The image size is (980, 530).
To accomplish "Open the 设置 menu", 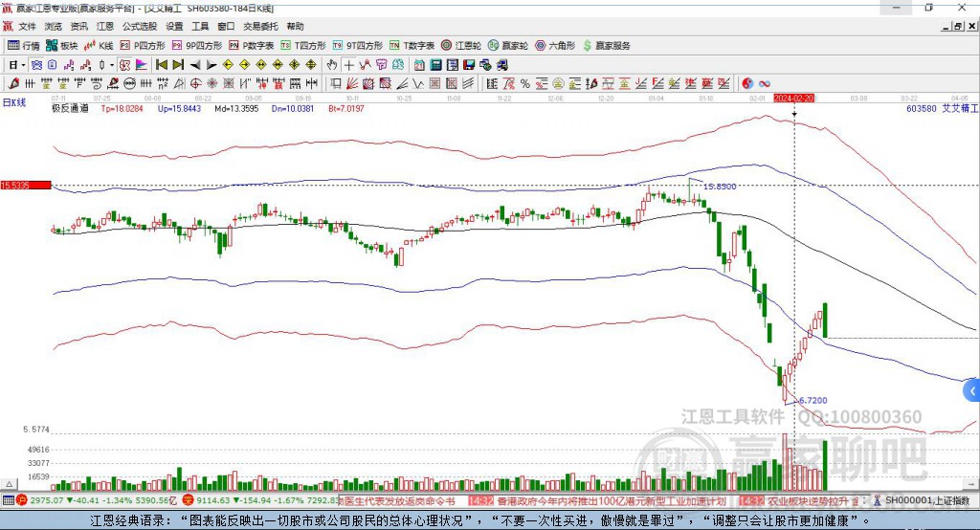I will (x=174, y=26).
